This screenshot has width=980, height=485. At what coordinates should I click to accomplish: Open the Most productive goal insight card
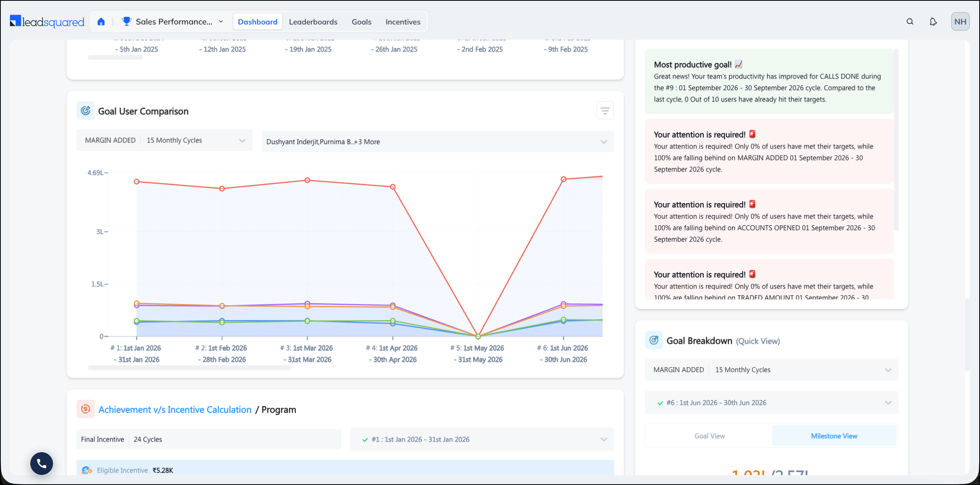(x=769, y=81)
